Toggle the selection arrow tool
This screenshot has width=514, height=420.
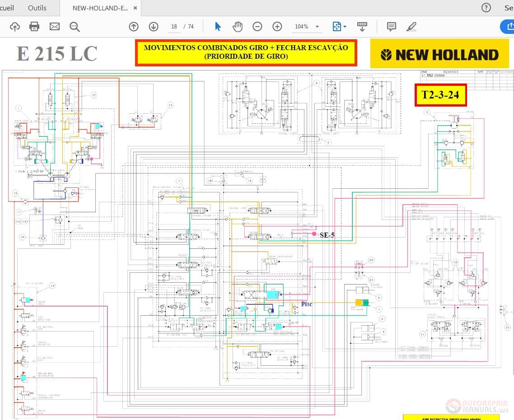coord(218,27)
